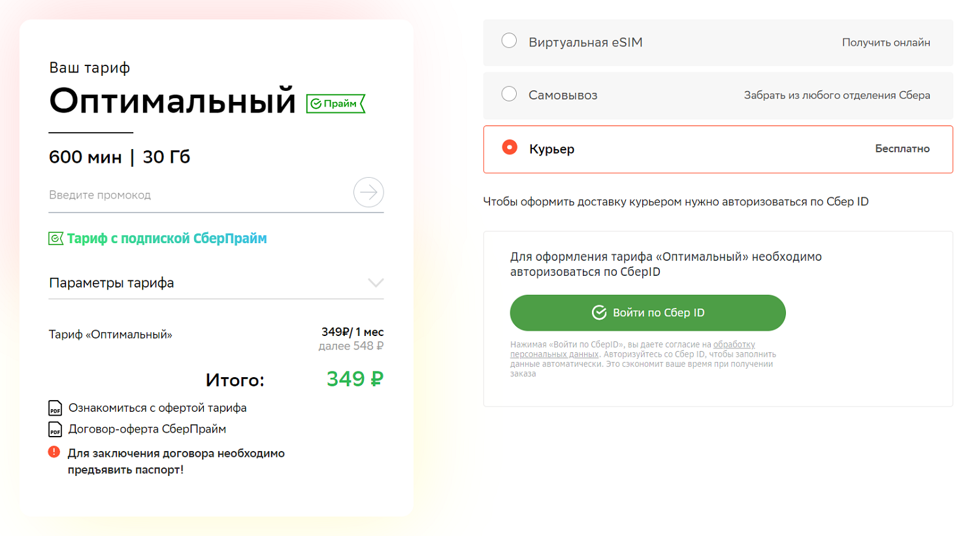Expand the Параметры тарифа section chevron
Screen dimensions: 980x536
376,283
